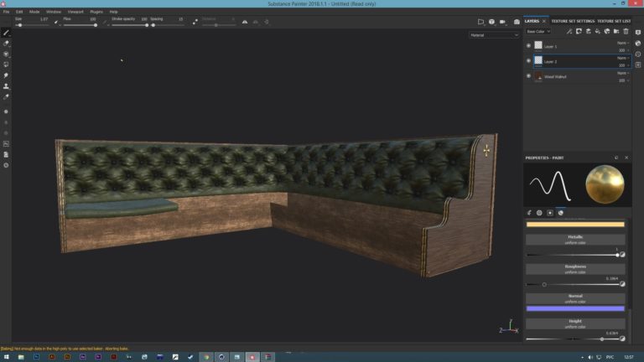
Task: Add a mask using the layers toolbar icon
Action: pyautogui.click(x=579, y=31)
